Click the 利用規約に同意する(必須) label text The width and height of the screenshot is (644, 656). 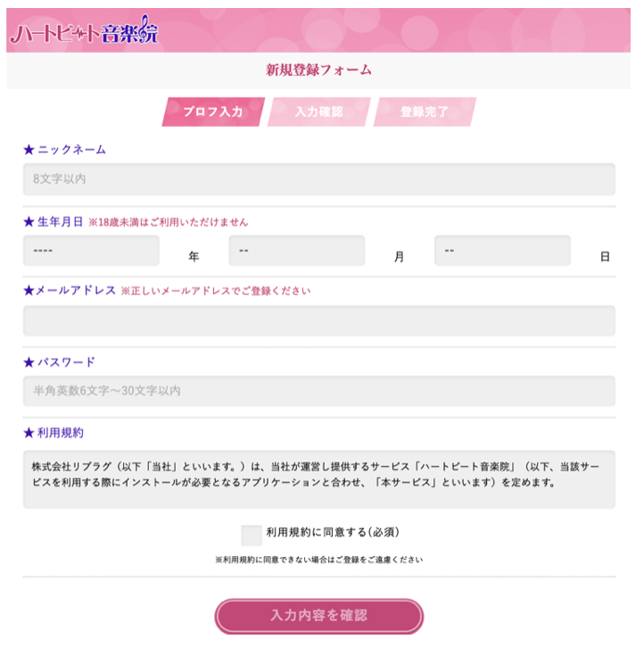coord(333,532)
